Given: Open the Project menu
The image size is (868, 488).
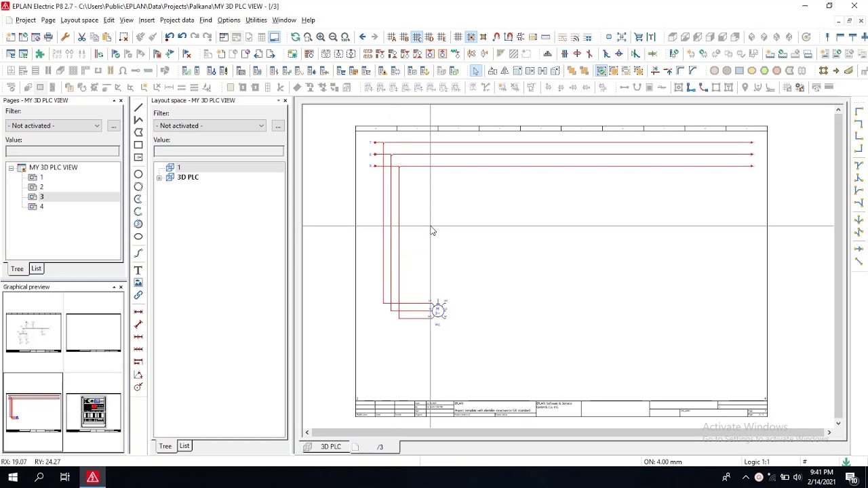Looking at the screenshot, I should pos(25,20).
